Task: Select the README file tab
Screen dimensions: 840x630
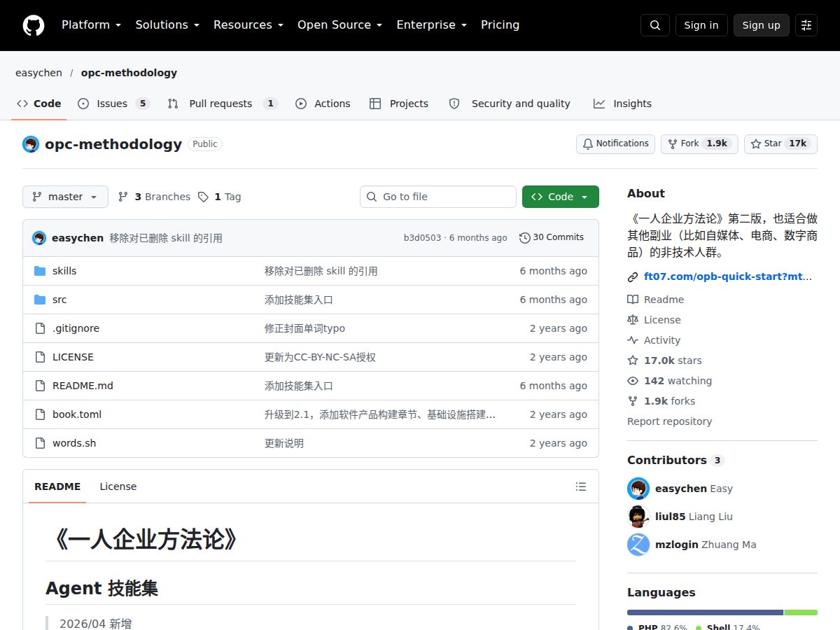Action: (57, 486)
